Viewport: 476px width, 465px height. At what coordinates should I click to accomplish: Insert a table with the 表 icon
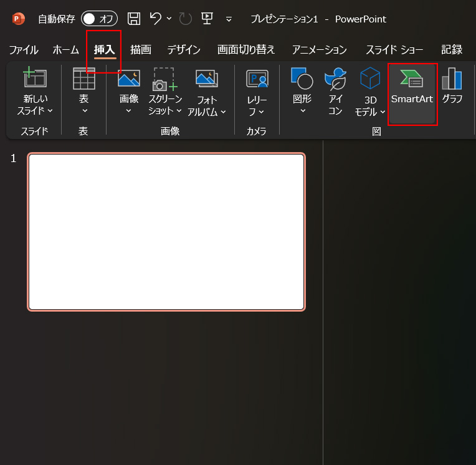pos(84,79)
